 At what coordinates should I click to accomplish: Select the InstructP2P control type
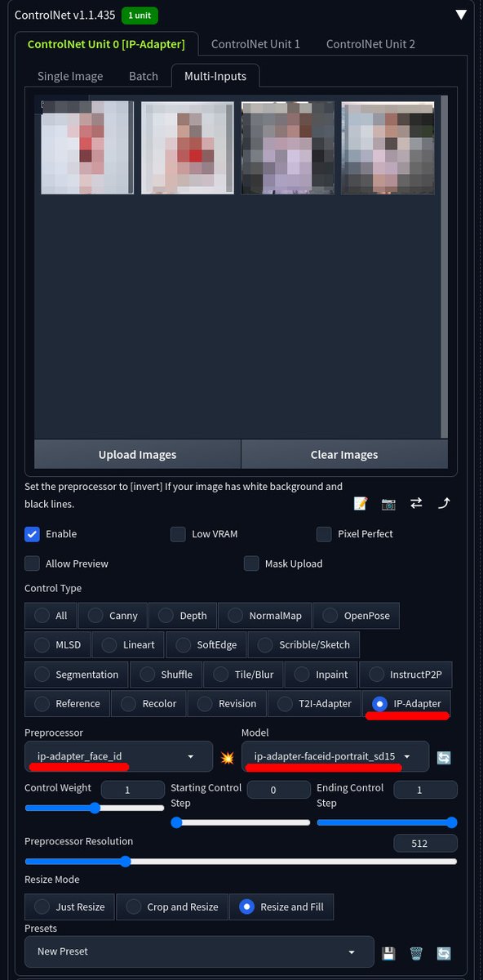405,675
